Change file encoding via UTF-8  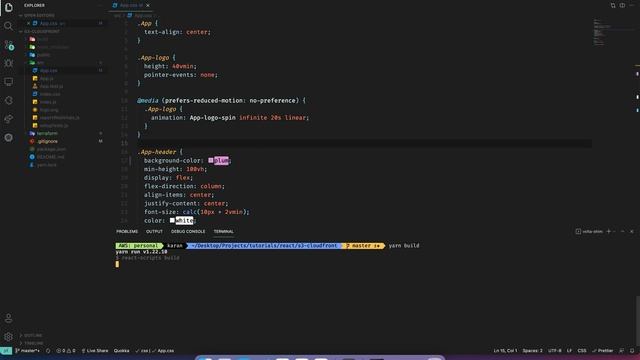(554, 351)
